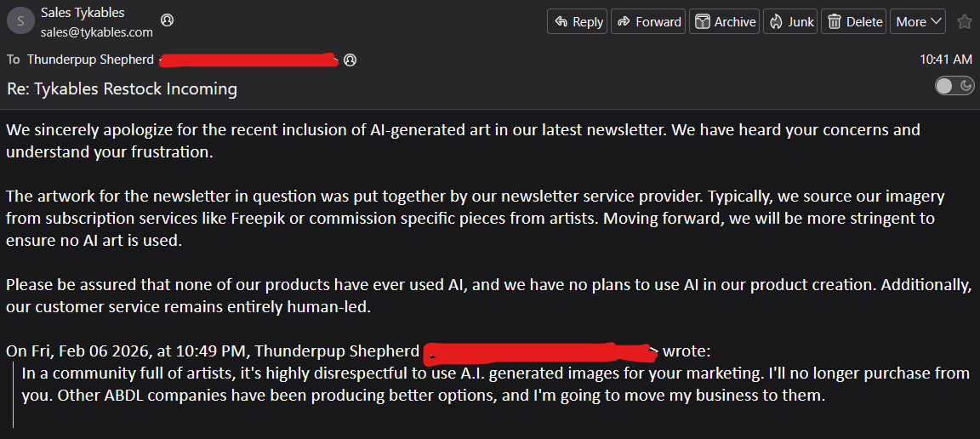This screenshot has height=439, width=980.
Task: Toggle the message dark mode switch
Action: tap(954, 85)
